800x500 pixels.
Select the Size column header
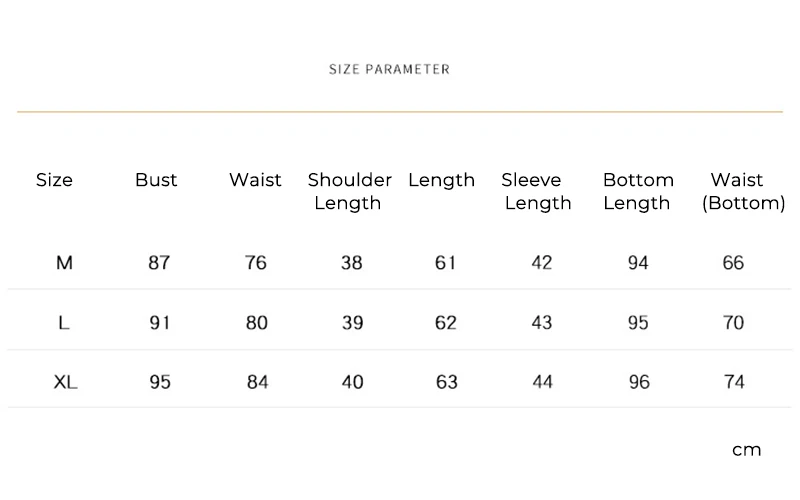pyautogui.click(x=54, y=180)
